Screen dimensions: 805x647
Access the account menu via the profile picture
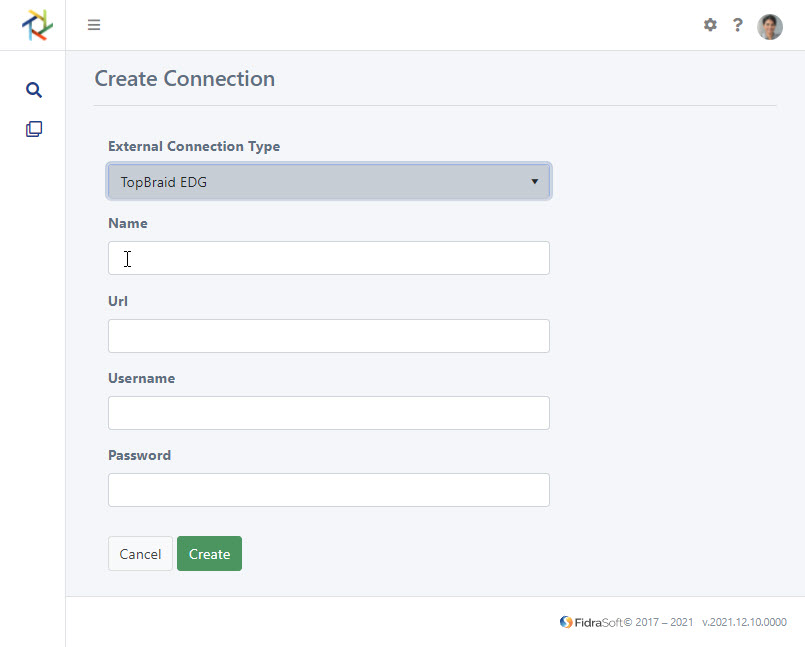(769, 26)
